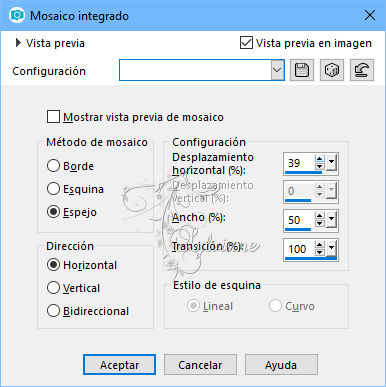Choose Bidireccional direction option

tap(53, 311)
